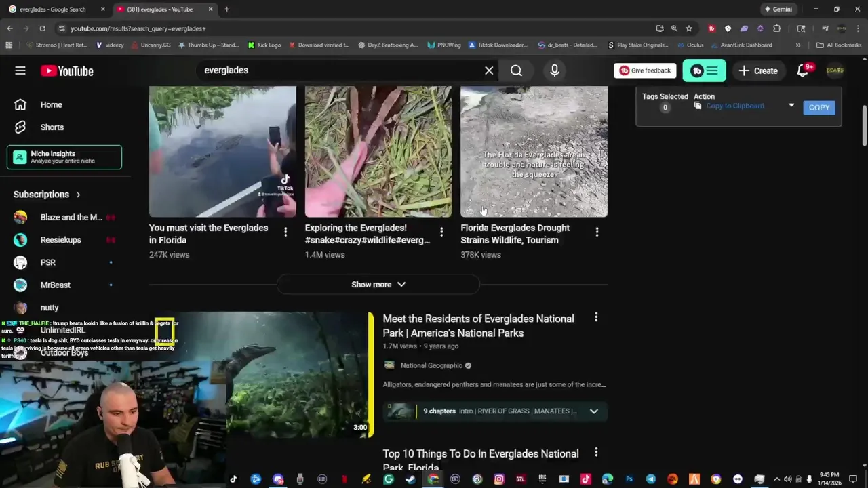Open Niche Insights panel
Viewport: 868px width, 488px height.
tap(64, 157)
